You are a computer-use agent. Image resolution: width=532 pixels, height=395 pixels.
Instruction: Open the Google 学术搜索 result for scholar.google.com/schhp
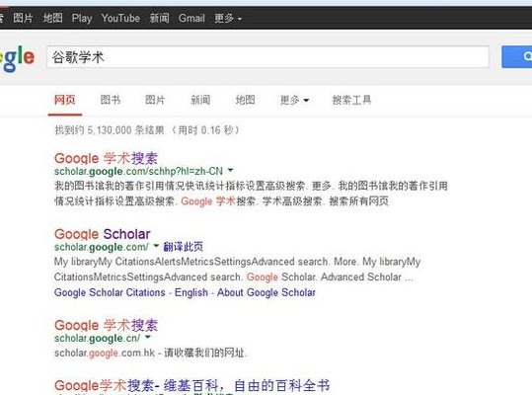(x=106, y=158)
